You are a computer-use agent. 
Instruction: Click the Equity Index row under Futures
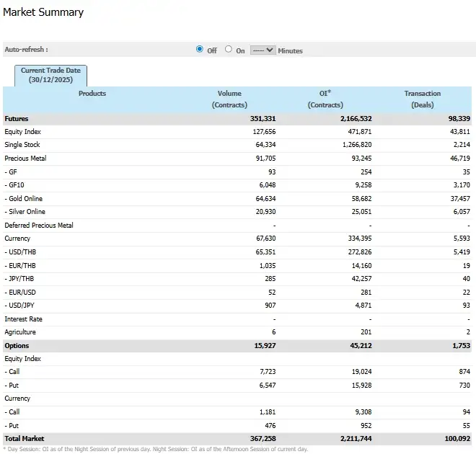(22, 132)
